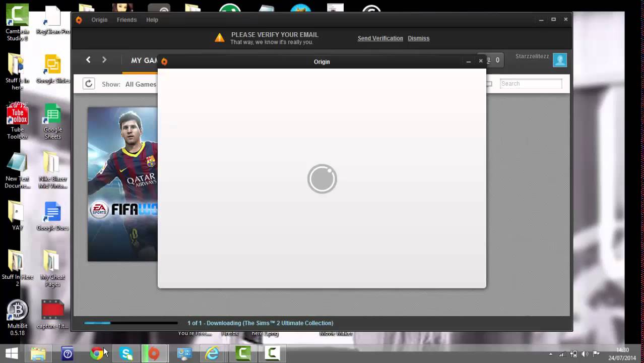The width and height of the screenshot is (644, 363).
Task: Open the YAY folder on the desktop
Action: pos(17,216)
